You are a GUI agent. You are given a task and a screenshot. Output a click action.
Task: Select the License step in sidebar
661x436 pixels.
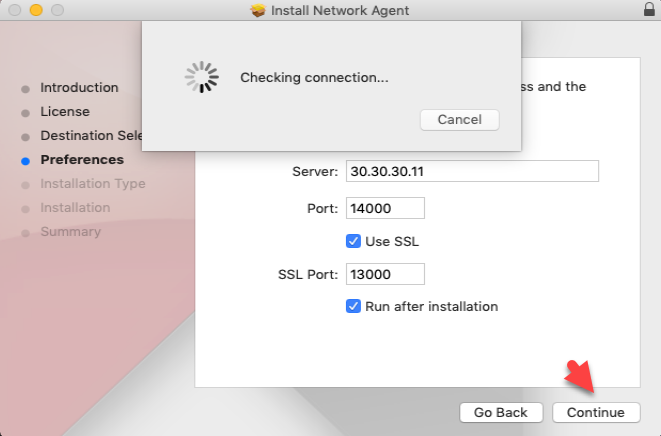[65, 112]
